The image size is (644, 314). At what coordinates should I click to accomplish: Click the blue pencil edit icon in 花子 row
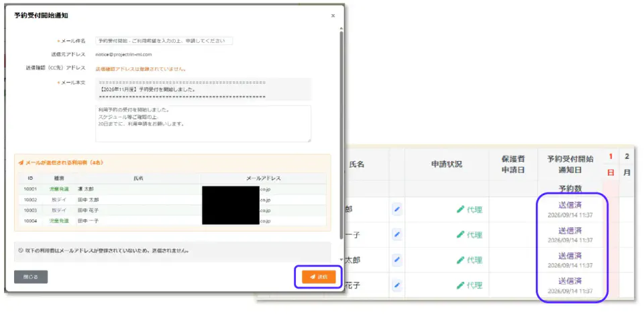click(x=396, y=285)
